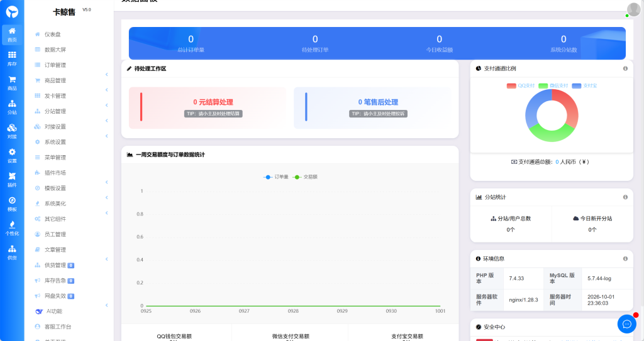Click the nginx/1.28.3 server software value
The height and width of the screenshot is (341, 644).
pyautogui.click(x=523, y=300)
